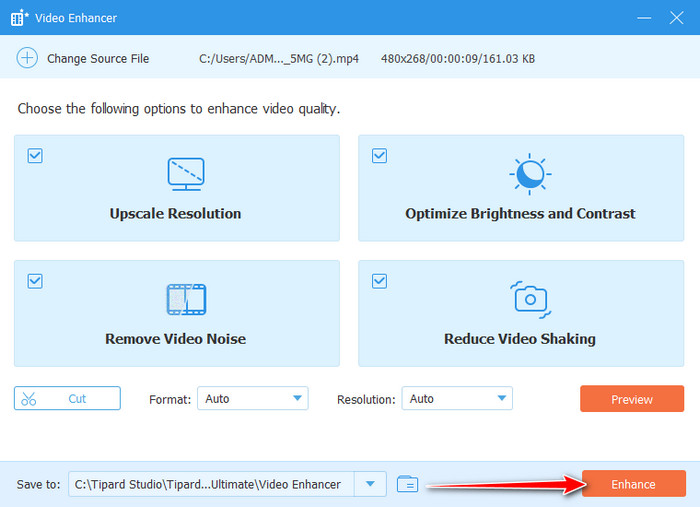Open the Format dropdown
Image resolution: width=700 pixels, height=507 pixels.
(x=253, y=398)
